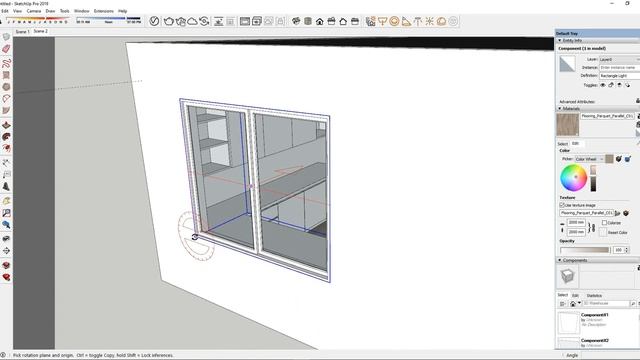Open the Extensions menu
The image size is (640, 360).
(x=104, y=11)
